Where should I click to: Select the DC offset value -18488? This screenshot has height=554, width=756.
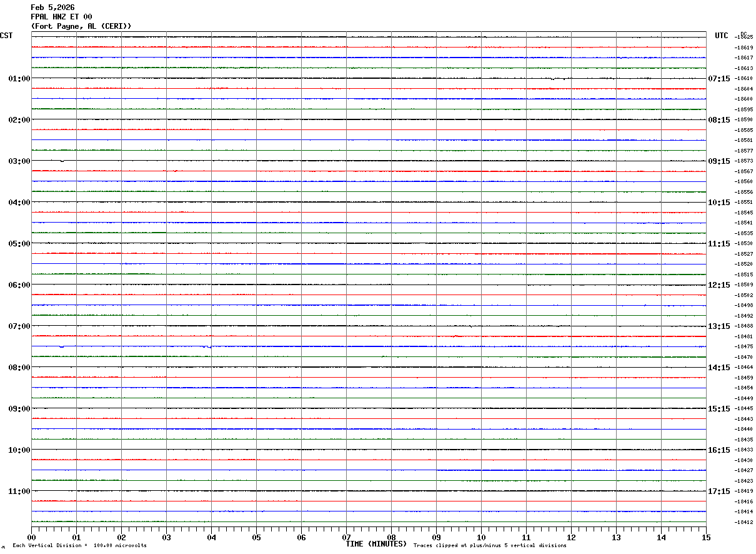pos(744,326)
